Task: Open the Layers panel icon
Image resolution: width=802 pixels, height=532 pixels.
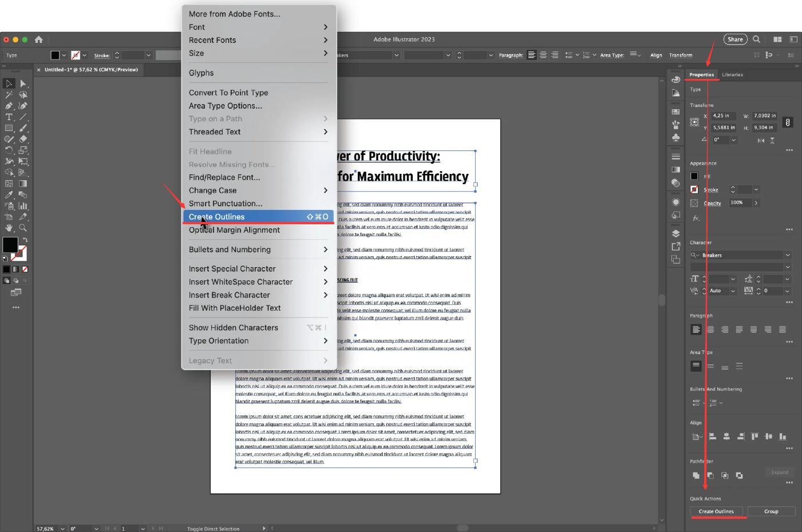Action: 675,233
